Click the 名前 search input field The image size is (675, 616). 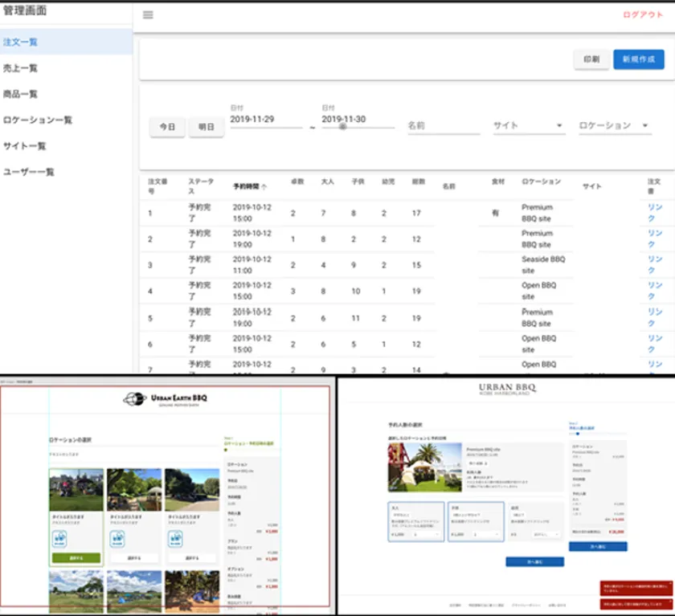(444, 126)
